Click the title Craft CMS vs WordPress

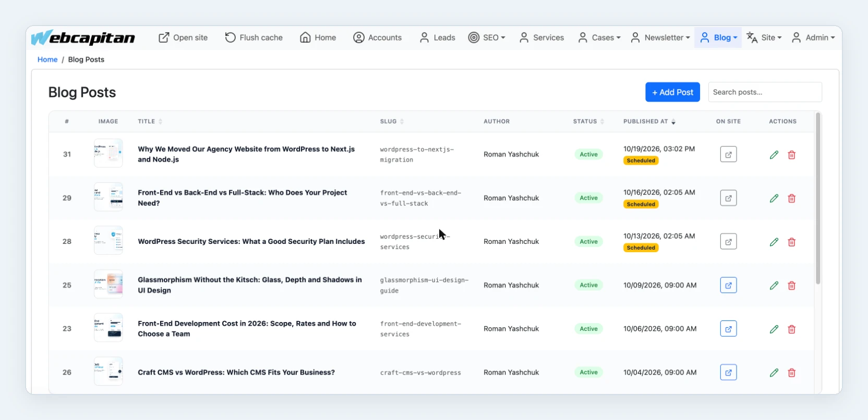(236, 373)
